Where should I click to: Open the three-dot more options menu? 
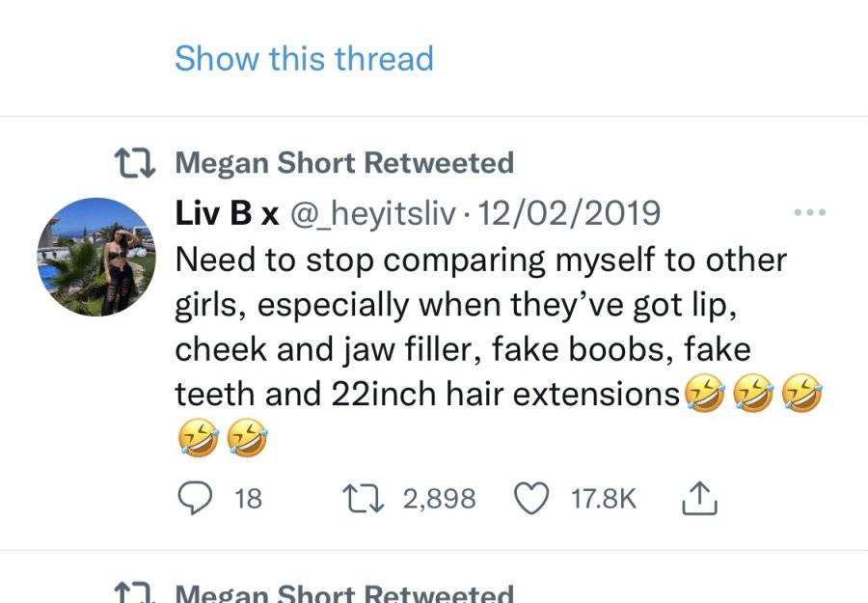[x=810, y=212]
